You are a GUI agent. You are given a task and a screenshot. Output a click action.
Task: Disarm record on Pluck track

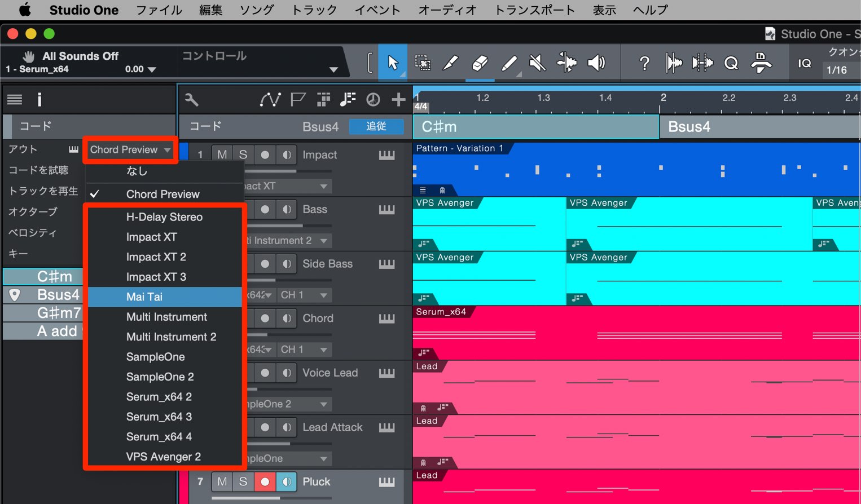pyautogui.click(x=265, y=481)
